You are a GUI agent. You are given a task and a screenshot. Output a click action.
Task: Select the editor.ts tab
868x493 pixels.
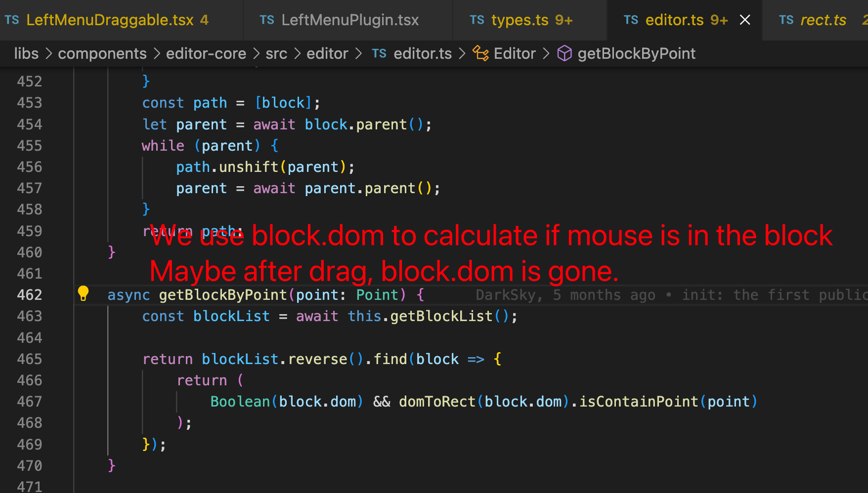[x=685, y=20]
